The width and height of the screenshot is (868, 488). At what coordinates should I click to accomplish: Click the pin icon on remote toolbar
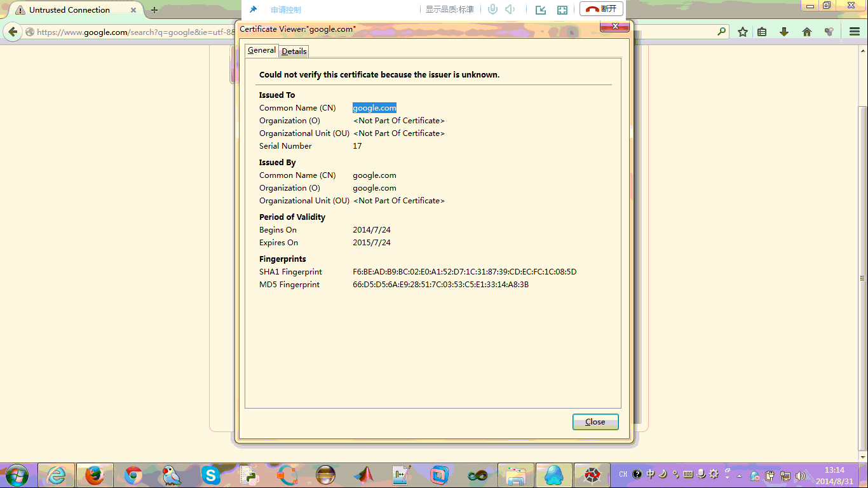(253, 10)
